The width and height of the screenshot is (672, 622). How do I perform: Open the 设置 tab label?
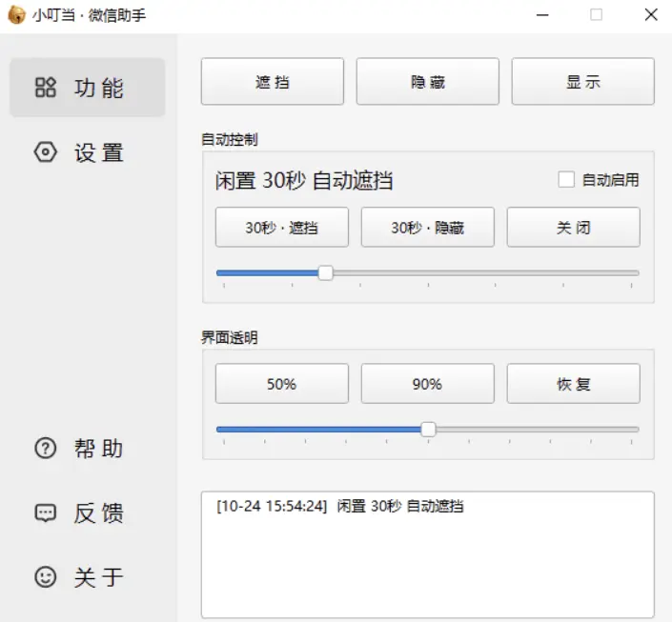click(x=99, y=152)
